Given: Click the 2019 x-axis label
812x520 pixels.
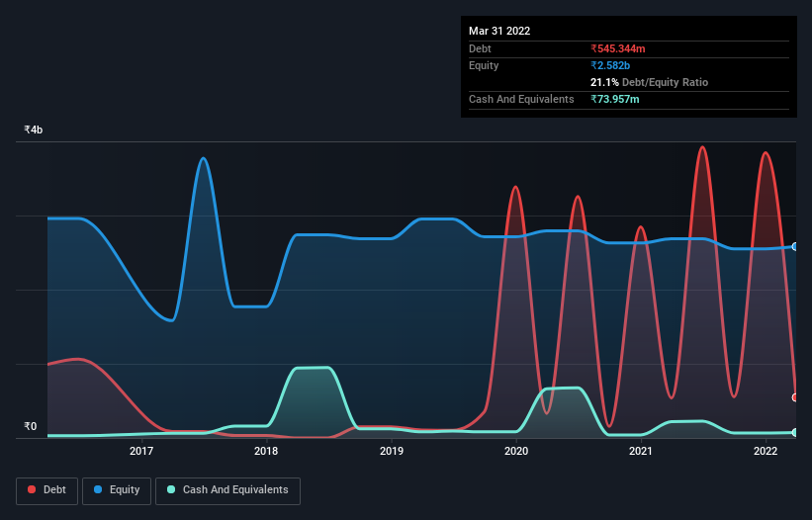Looking at the screenshot, I should [x=392, y=451].
